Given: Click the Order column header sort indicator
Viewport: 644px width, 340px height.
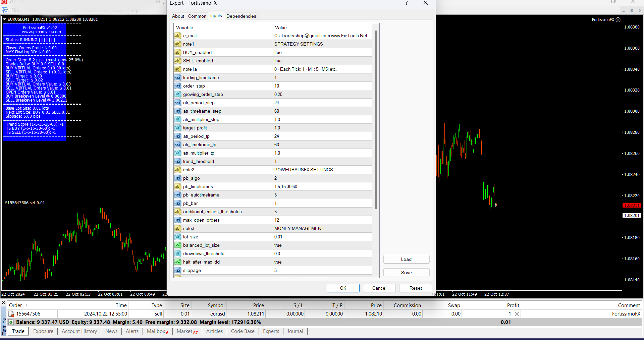Looking at the screenshot, I should 26,305.
